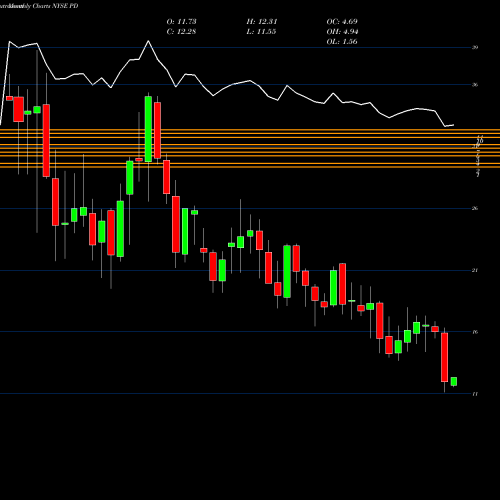Click the 36 price axis label
The image size is (500, 500).
475,85
